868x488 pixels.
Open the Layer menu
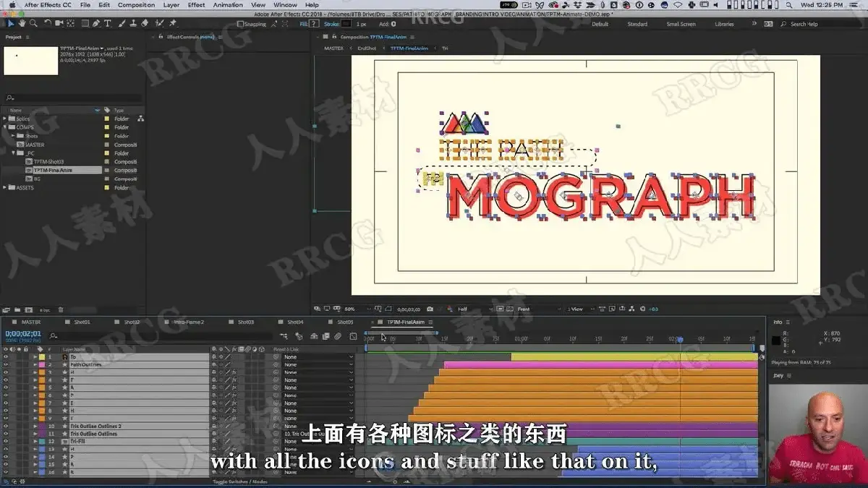(171, 4)
